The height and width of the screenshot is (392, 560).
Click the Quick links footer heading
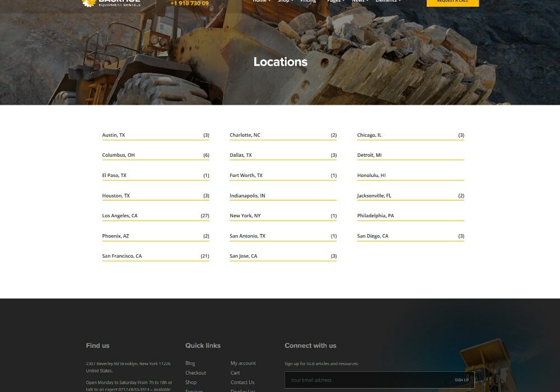click(203, 346)
